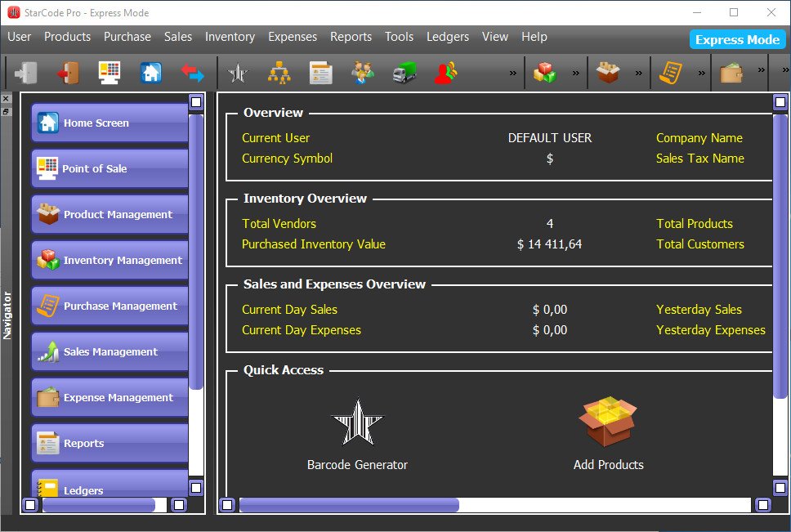The image size is (791, 532).
Task: Open the Expenses menu
Action: [293, 37]
